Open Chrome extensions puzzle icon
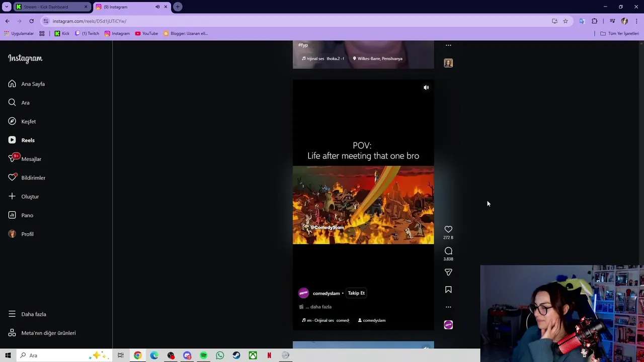The height and width of the screenshot is (362, 644). click(x=595, y=21)
